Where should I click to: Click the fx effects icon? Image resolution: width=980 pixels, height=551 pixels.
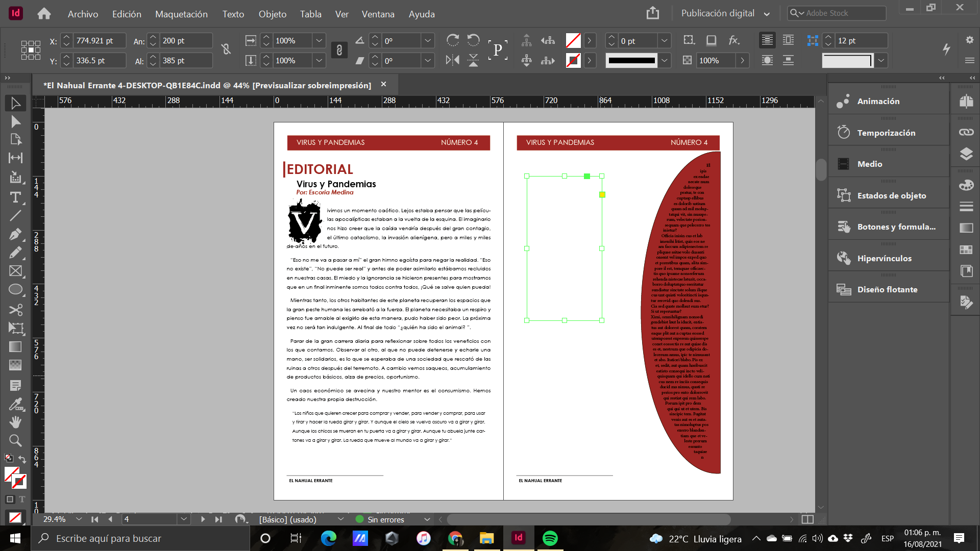click(734, 40)
